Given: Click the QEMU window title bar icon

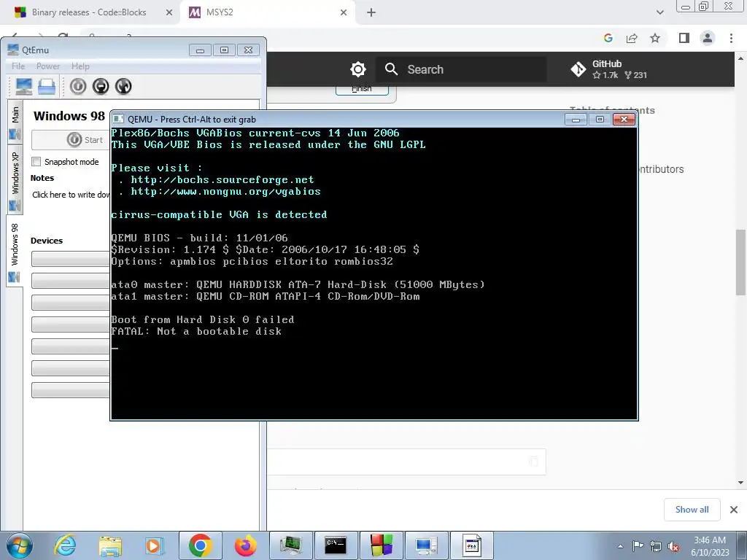Looking at the screenshot, I should point(119,119).
